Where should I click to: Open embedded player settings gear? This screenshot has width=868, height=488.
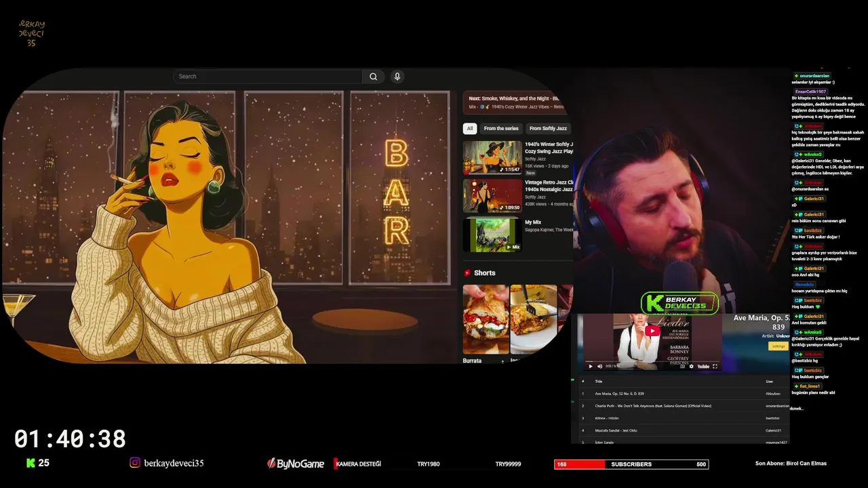(691, 366)
